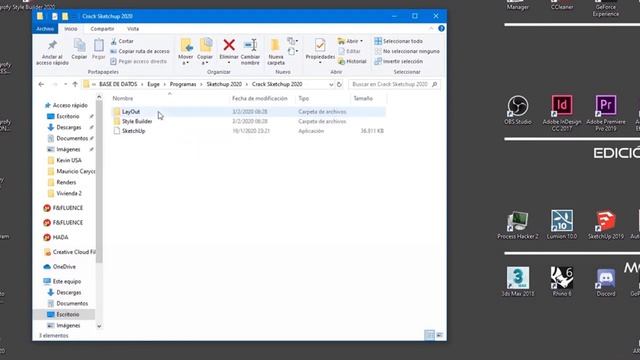Image resolution: width=640 pixels, height=360 pixels.
Task: Go up one folder level arrow
Action: pos(75,84)
